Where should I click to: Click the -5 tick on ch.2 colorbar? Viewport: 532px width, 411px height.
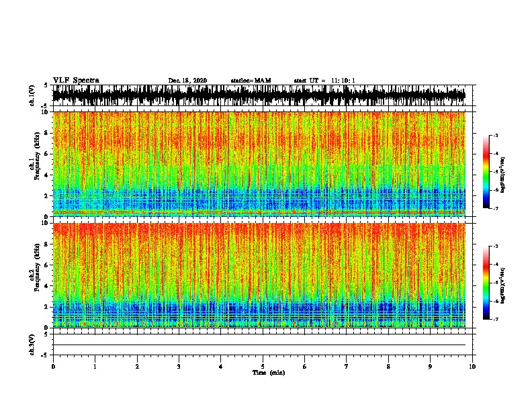495,283
